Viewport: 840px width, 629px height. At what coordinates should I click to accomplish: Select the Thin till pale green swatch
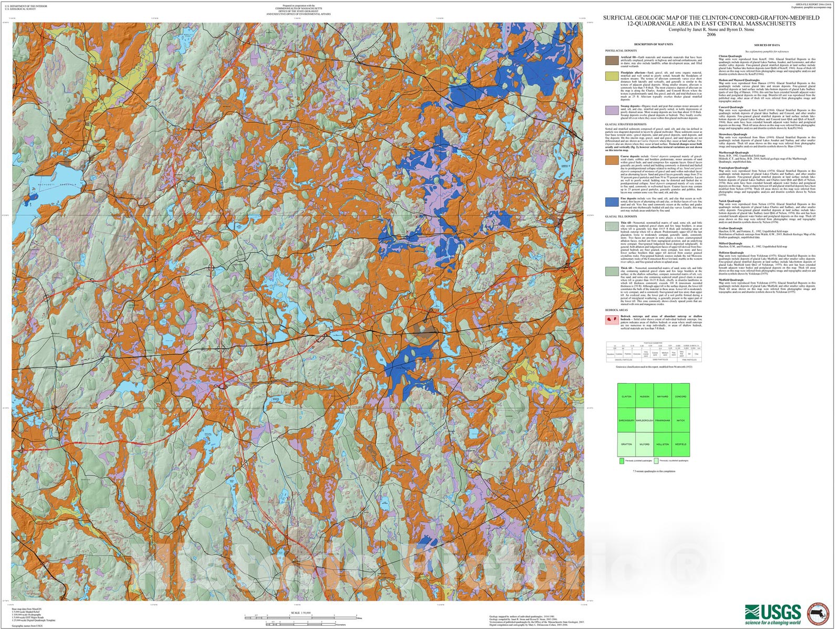[612, 226]
